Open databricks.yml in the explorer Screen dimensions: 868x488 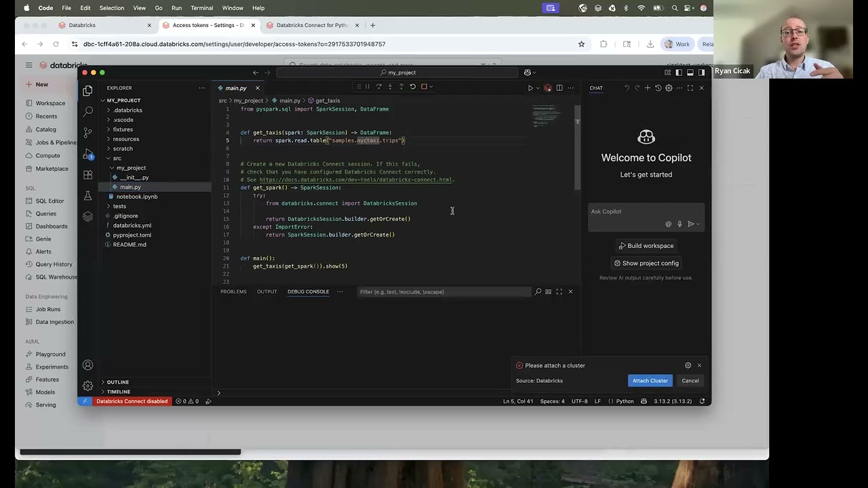click(x=132, y=225)
